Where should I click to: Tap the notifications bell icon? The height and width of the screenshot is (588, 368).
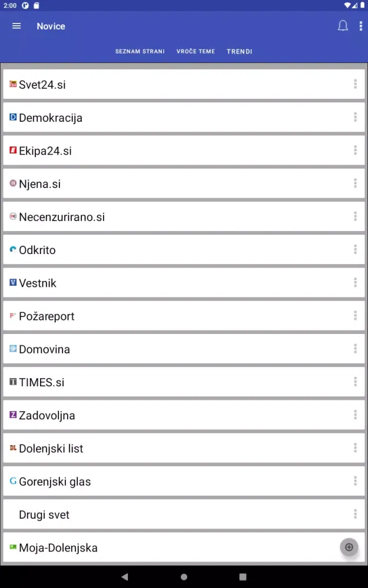click(x=343, y=26)
